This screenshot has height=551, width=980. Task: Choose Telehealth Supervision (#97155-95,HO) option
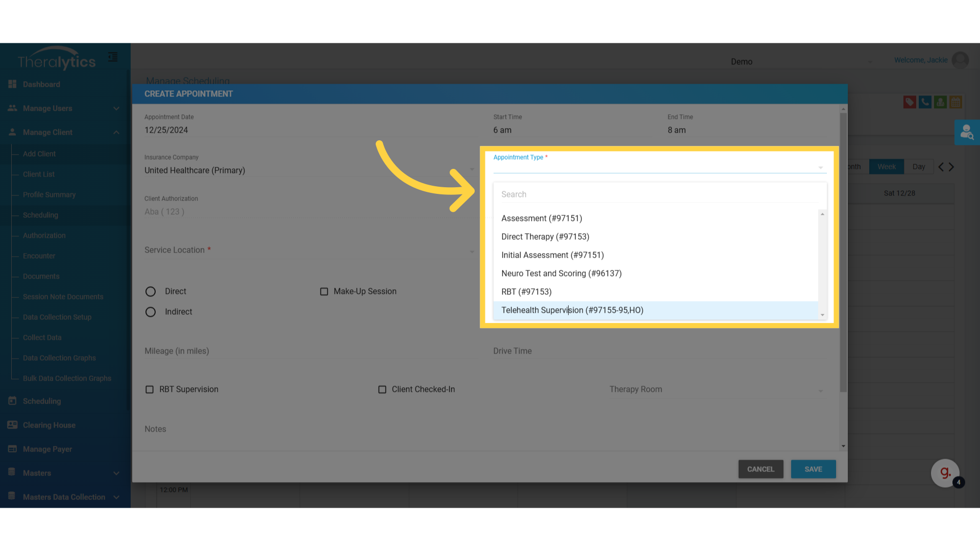572,310
